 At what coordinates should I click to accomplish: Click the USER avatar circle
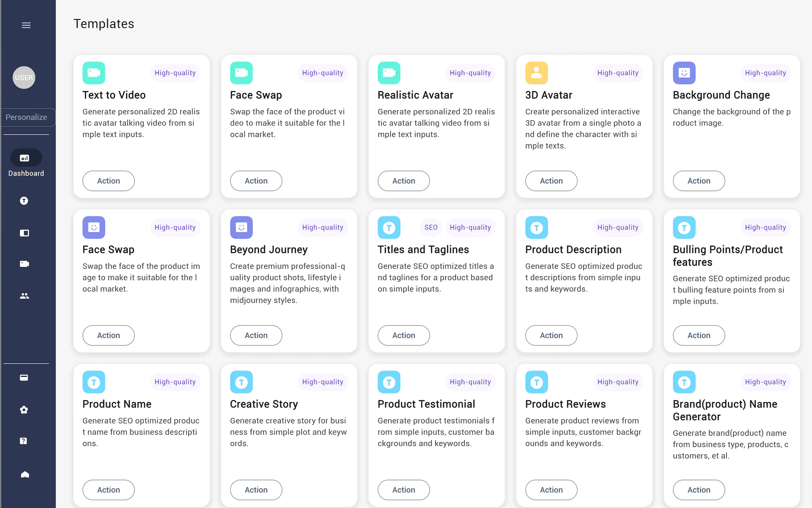point(24,78)
